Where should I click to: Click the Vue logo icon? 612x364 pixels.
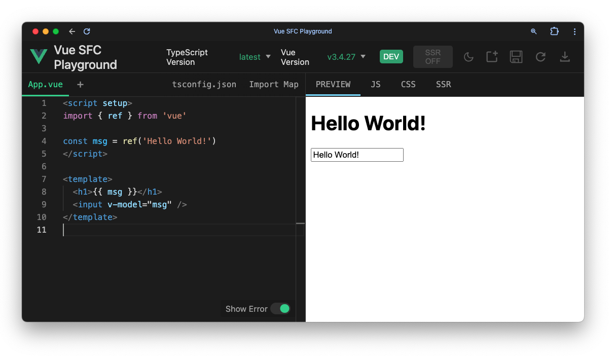point(39,57)
